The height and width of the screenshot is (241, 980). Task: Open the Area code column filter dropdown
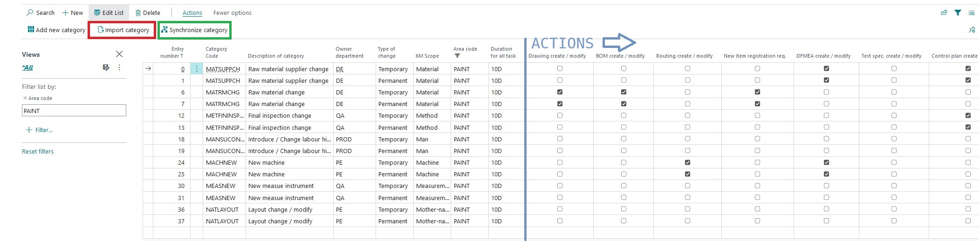[x=457, y=56]
